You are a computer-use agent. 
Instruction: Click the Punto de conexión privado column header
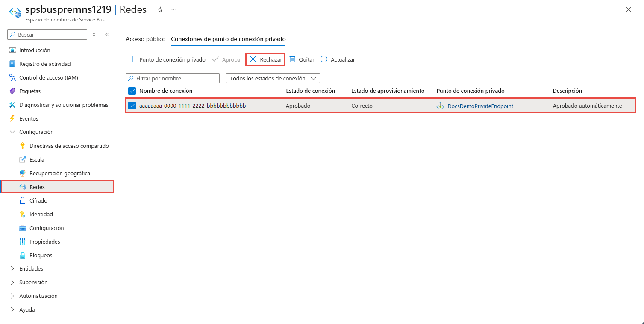[x=471, y=91]
